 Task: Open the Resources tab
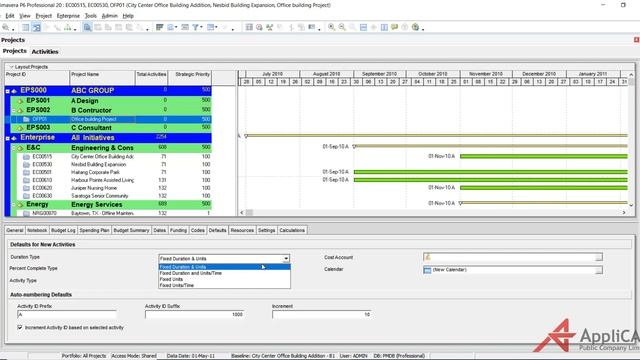point(242,230)
